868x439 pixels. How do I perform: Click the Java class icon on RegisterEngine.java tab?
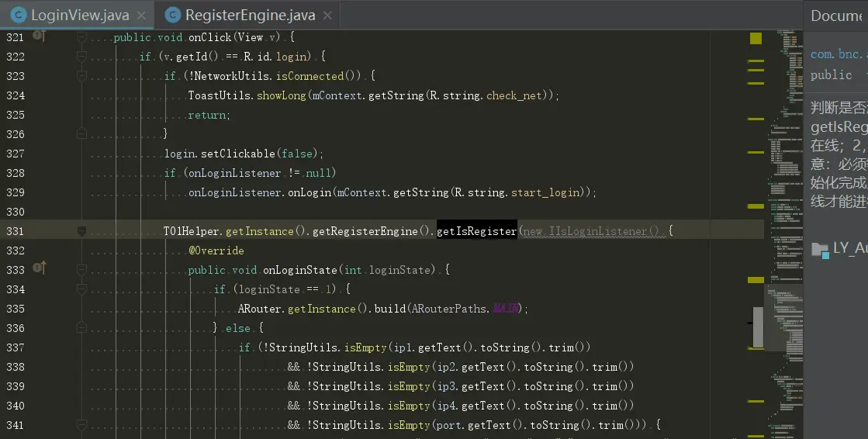(x=173, y=15)
